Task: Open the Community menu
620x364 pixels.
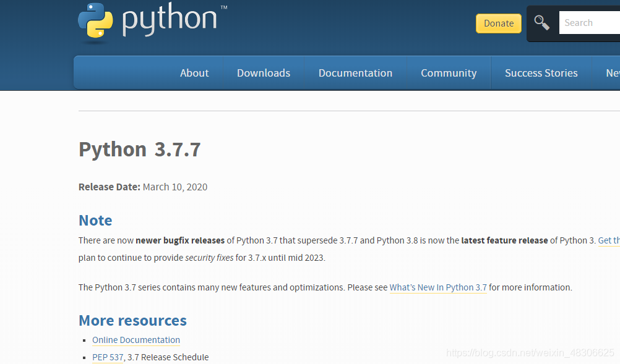Action: (449, 73)
